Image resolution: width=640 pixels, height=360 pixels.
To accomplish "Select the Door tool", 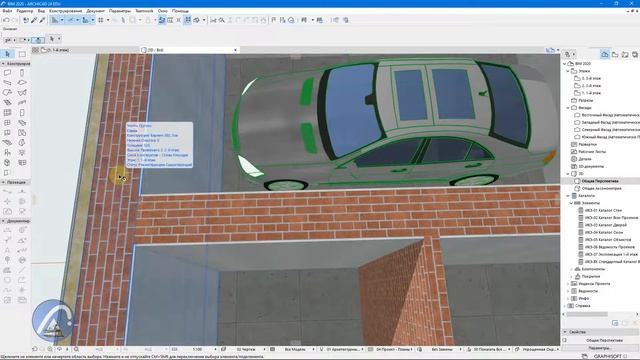I will (22, 113).
